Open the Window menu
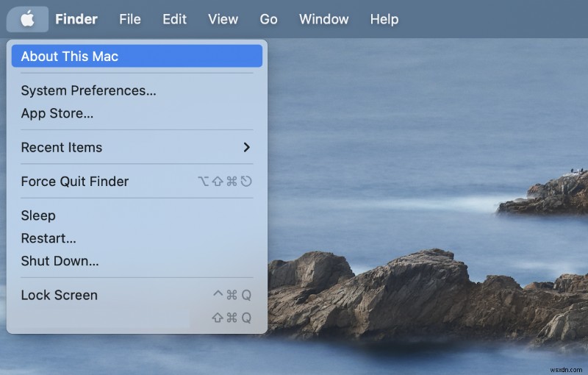 pos(324,19)
